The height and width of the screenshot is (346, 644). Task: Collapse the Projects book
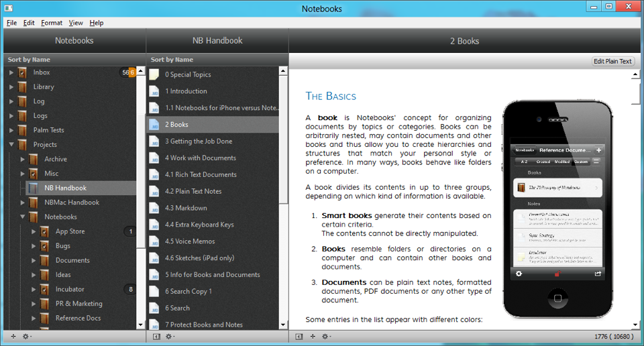[x=11, y=144]
